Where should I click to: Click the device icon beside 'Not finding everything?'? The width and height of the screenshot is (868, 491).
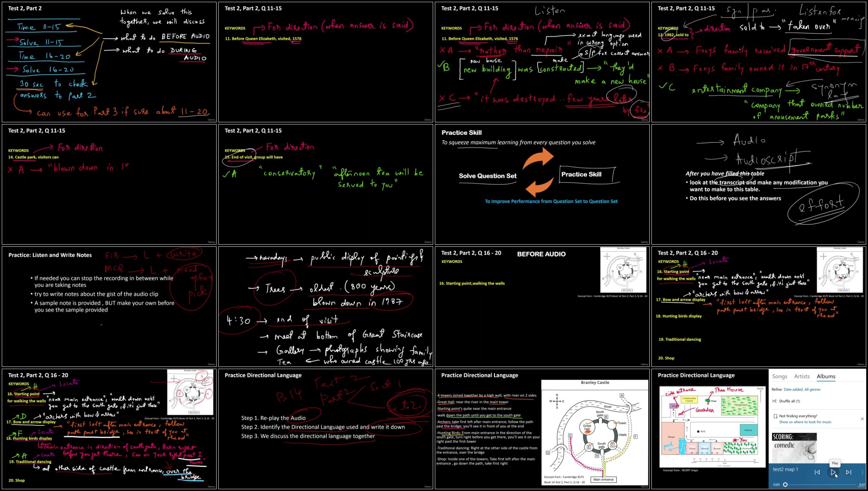pos(775,416)
